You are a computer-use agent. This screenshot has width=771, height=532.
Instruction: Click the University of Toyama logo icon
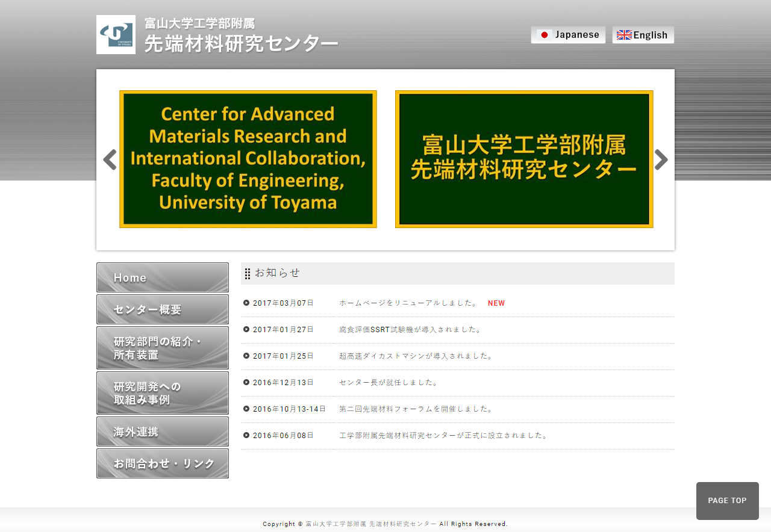coord(116,35)
